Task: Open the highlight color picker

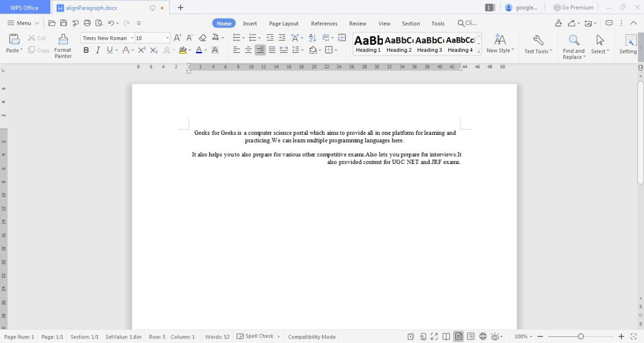Action: point(190,50)
